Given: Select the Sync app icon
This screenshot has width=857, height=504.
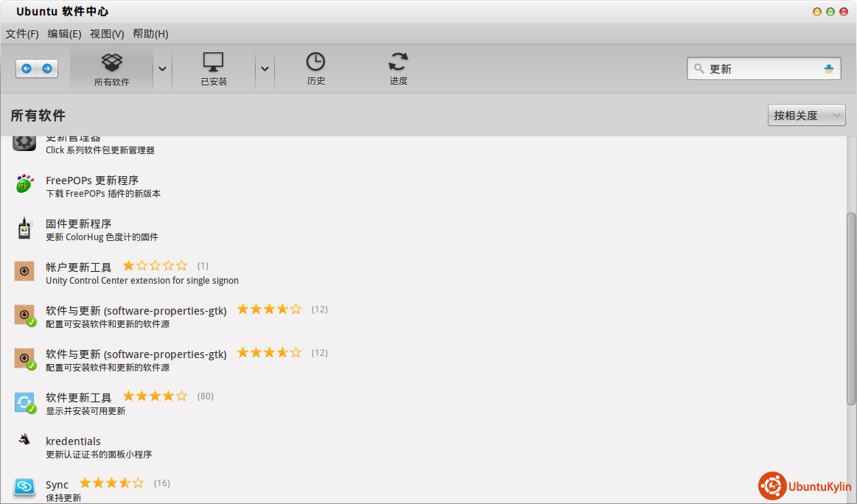Looking at the screenshot, I should coord(24,486).
